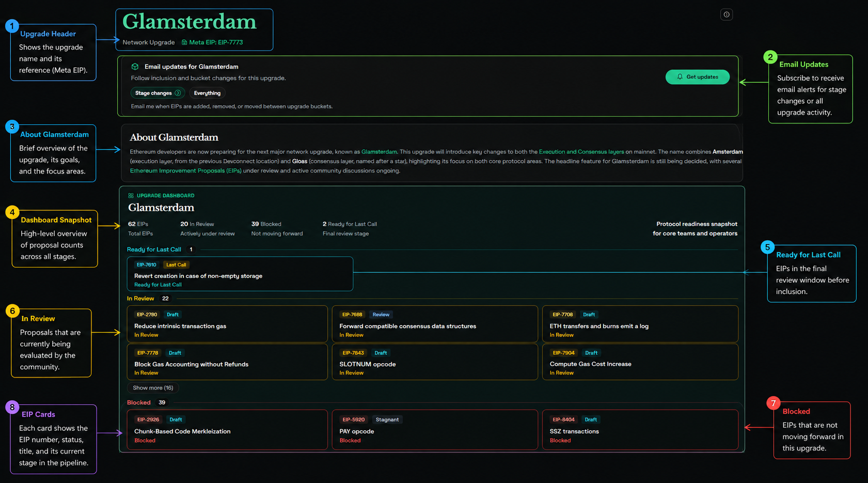Collapse the Ready for Last Call section header
Image resolution: width=868 pixels, height=483 pixels.
pyautogui.click(x=154, y=250)
